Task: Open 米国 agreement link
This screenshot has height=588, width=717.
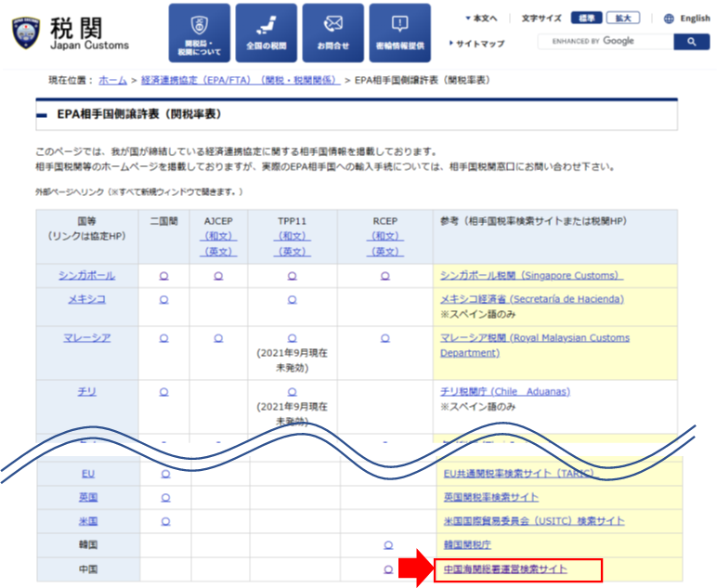Action: tap(88, 521)
